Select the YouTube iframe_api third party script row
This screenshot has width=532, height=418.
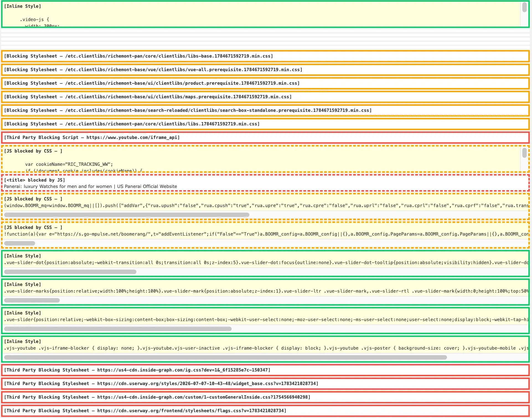tap(265, 138)
